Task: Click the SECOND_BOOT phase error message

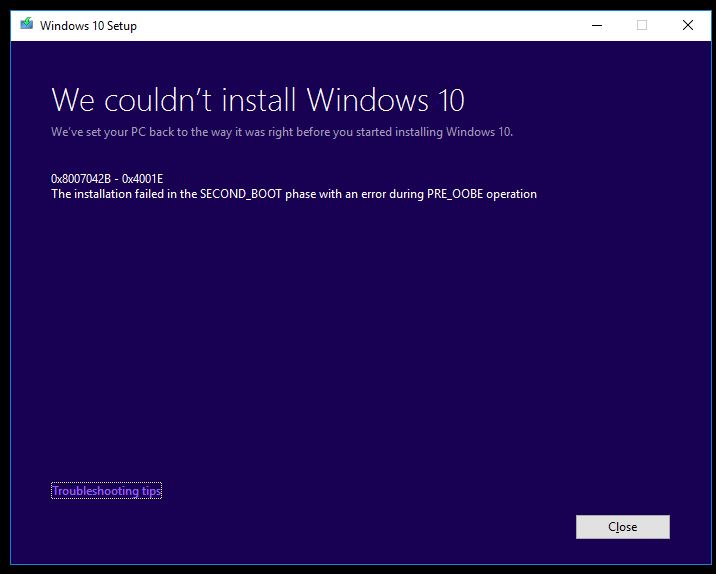Action: pos(294,194)
